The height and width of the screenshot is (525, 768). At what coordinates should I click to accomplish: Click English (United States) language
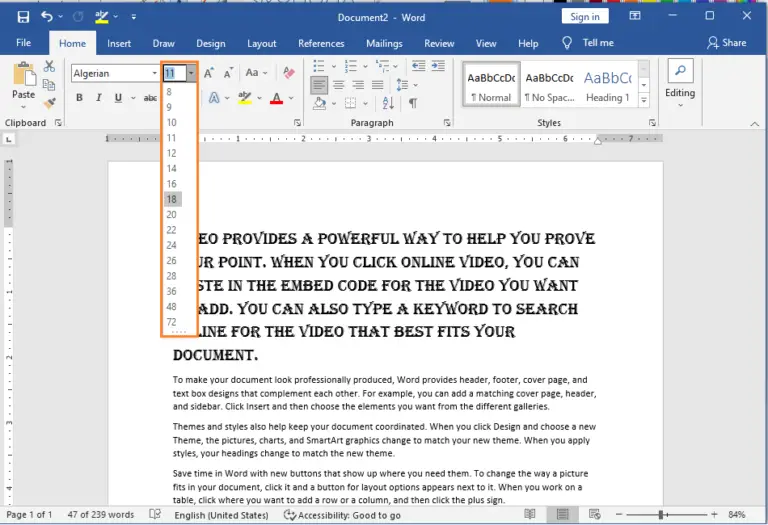[221, 515]
